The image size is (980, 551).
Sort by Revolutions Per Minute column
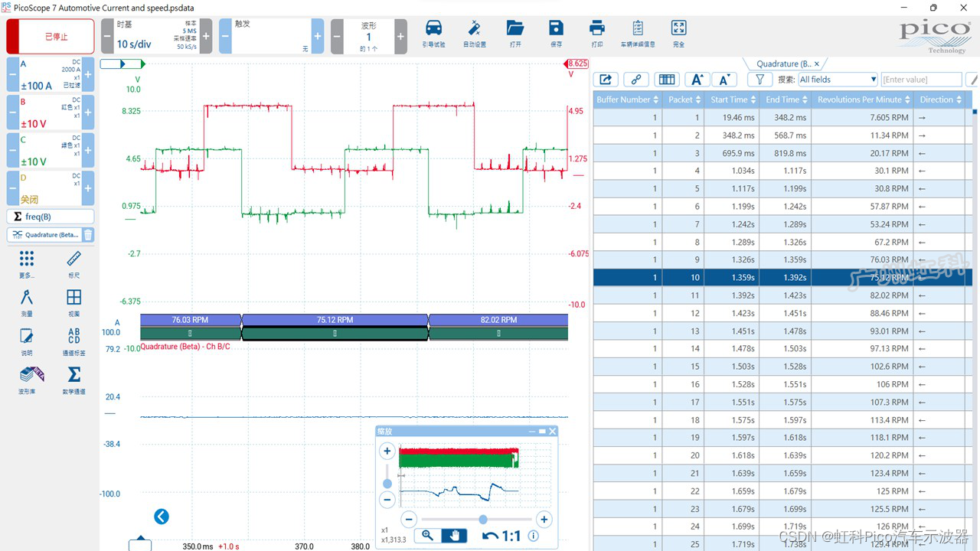(x=864, y=99)
